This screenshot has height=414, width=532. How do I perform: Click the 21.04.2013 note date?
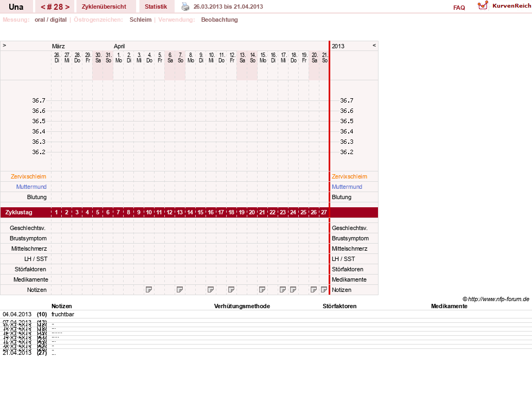point(17,353)
